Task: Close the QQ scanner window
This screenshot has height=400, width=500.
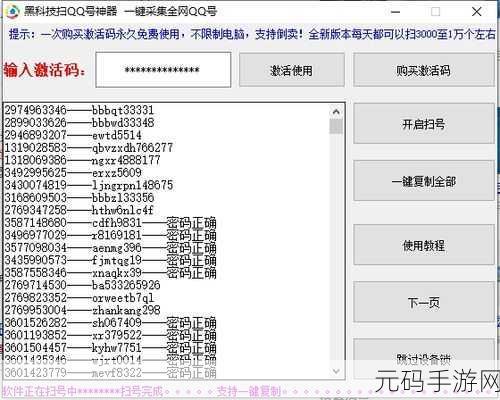Action: [x=477, y=12]
